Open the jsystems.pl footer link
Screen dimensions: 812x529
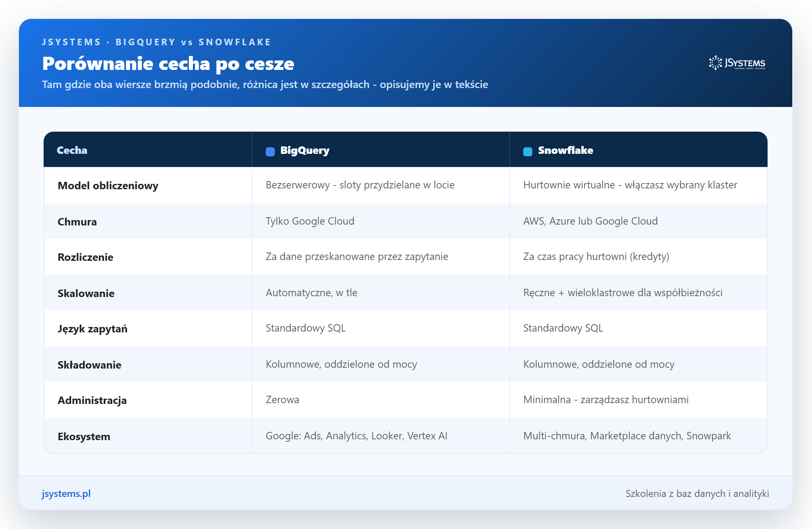66,494
